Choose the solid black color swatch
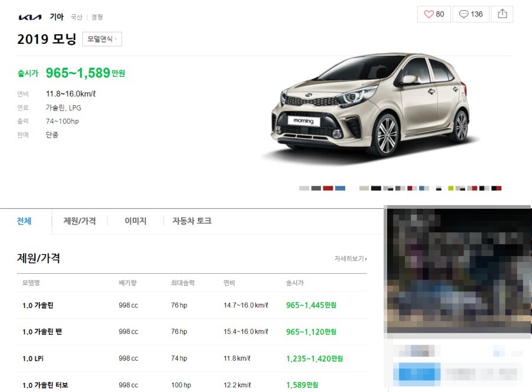532x392 pixels. pyautogui.click(x=376, y=189)
